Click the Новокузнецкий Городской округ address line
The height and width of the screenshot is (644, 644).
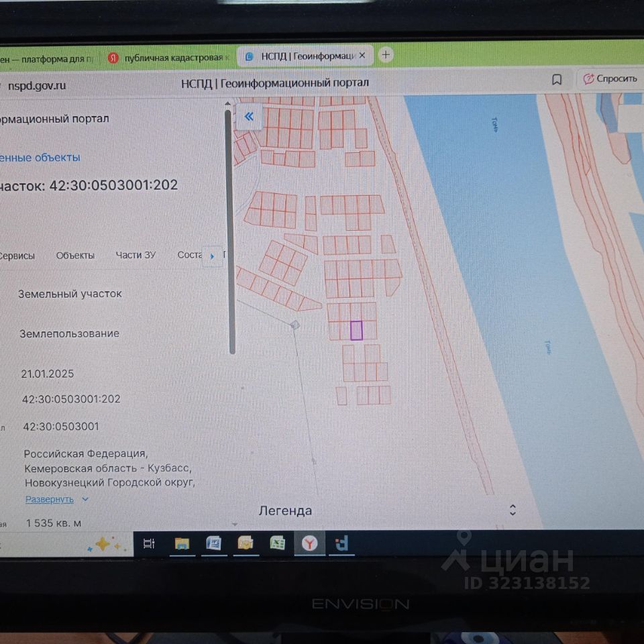[109, 482]
